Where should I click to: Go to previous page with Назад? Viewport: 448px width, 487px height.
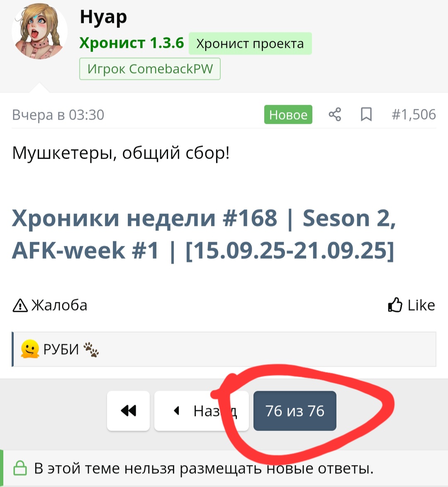coord(202,411)
